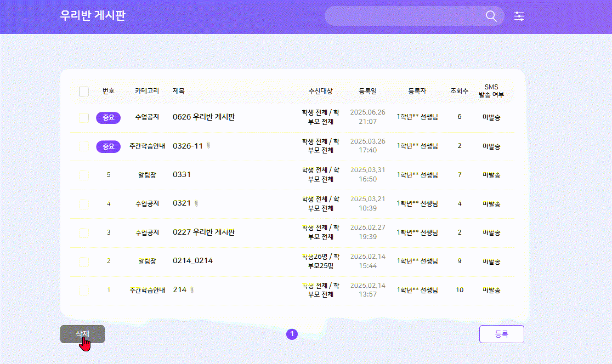This screenshot has width=612, height=364.
Task: Open the post titled 0626 우리반 게시판
Action: pyautogui.click(x=203, y=117)
